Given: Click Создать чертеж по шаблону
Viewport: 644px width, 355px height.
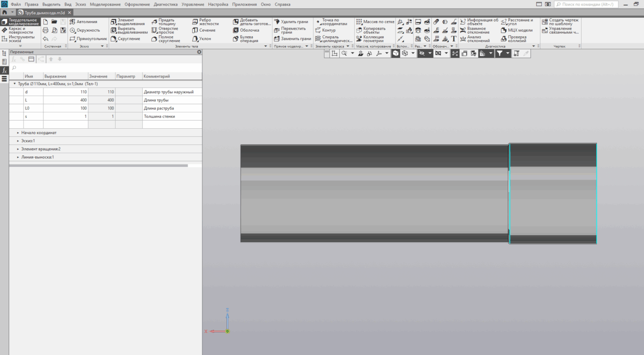Looking at the screenshot, I should click(x=560, y=22).
